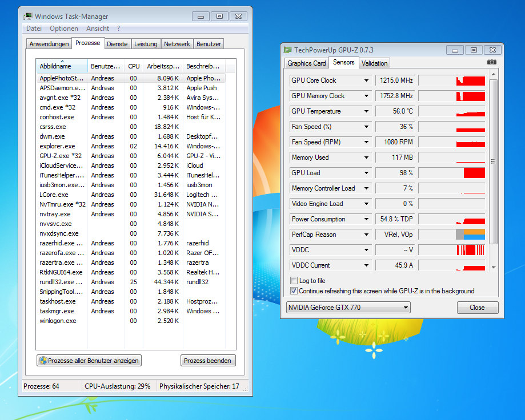Open the Ansicht menu
The image size is (525, 420).
pos(98,29)
